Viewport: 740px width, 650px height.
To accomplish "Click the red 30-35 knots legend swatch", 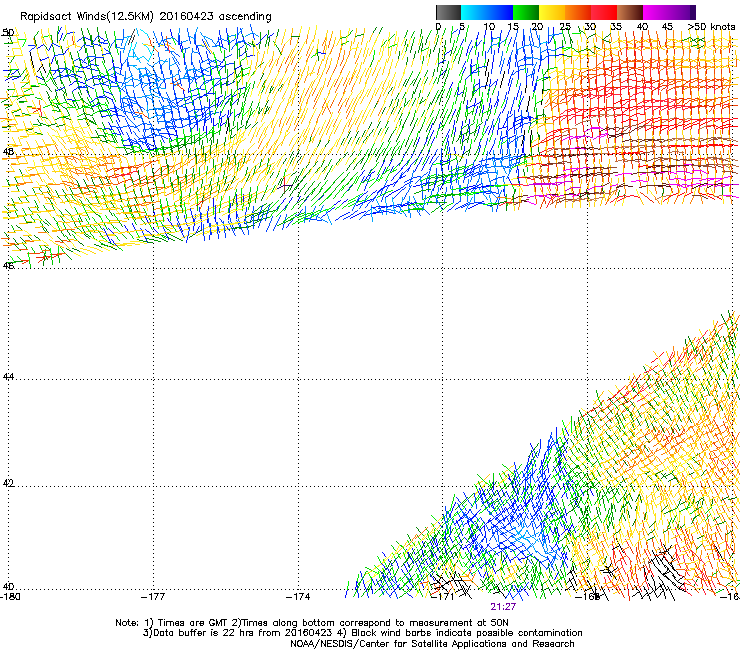I will click(x=604, y=12).
